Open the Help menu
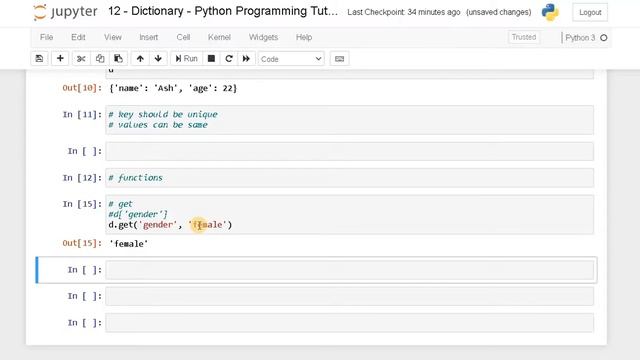640x360 pixels. pyautogui.click(x=304, y=37)
